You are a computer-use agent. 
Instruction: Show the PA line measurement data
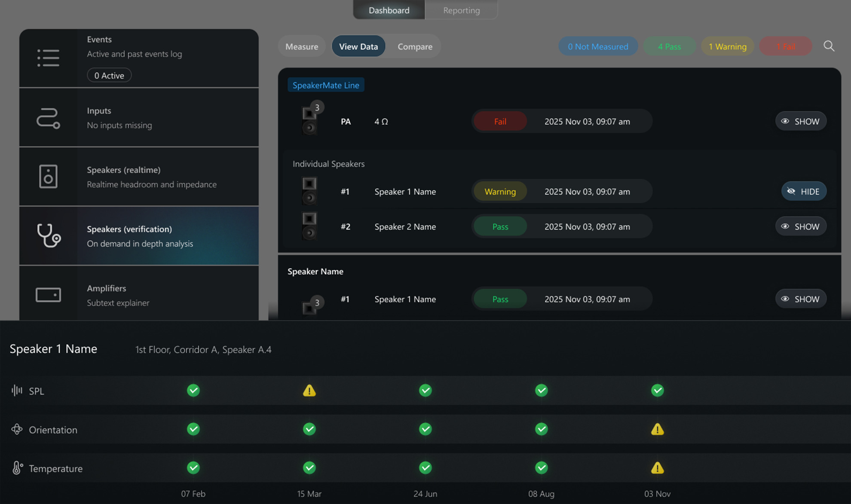click(x=800, y=121)
